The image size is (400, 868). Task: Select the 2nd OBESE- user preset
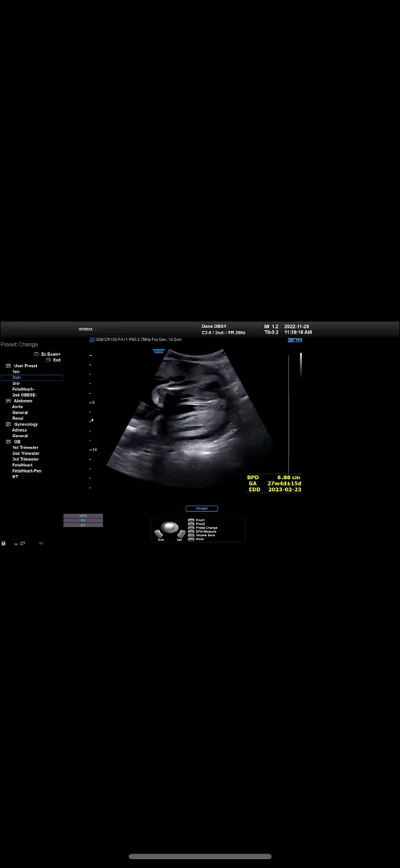coord(24,395)
